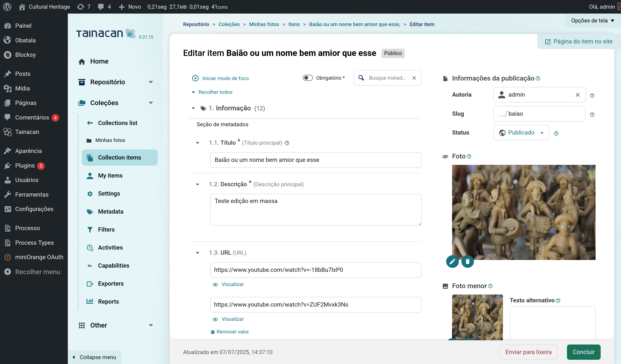
Task: Click the Texto alternativo textarea
Action: [552, 323]
